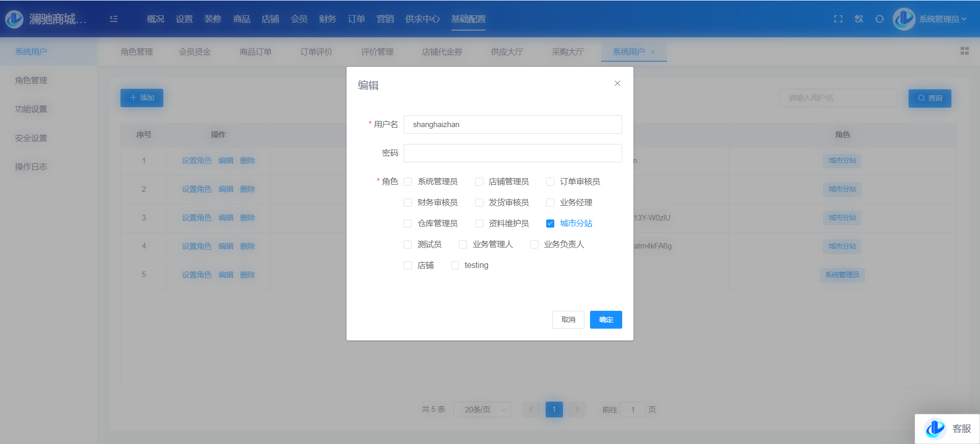Image resolution: width=980 pixels, height=444 pixels.
Task: Close the 系统用户 tab
Action: 653,52
